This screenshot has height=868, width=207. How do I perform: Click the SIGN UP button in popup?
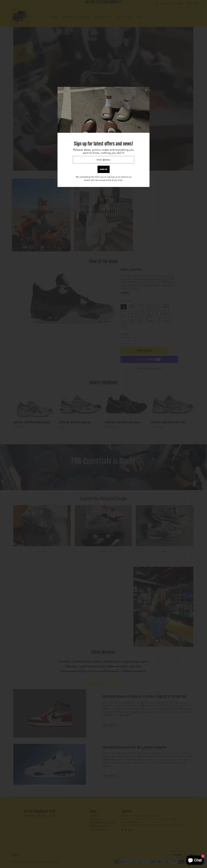pos(103,169)
